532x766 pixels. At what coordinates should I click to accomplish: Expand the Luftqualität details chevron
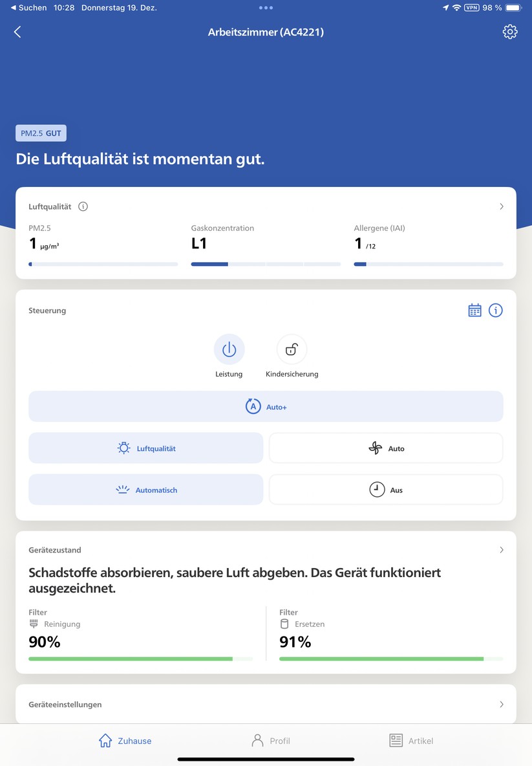502,206
